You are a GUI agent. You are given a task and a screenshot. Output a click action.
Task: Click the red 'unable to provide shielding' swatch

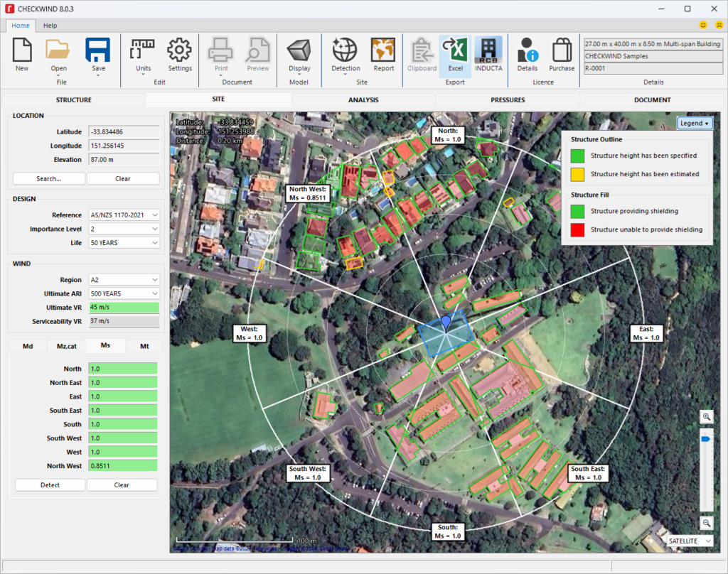577,229
